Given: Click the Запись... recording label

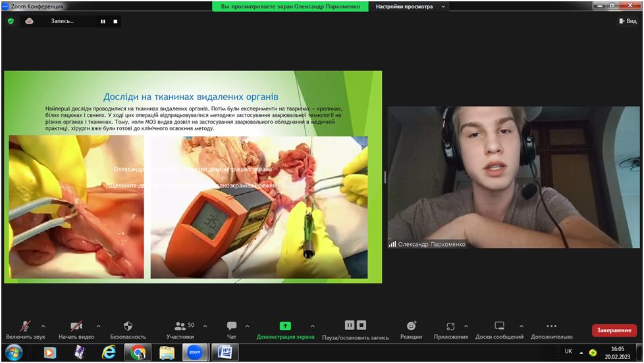Looking at the screenshot, I should [x=63, y=21].
